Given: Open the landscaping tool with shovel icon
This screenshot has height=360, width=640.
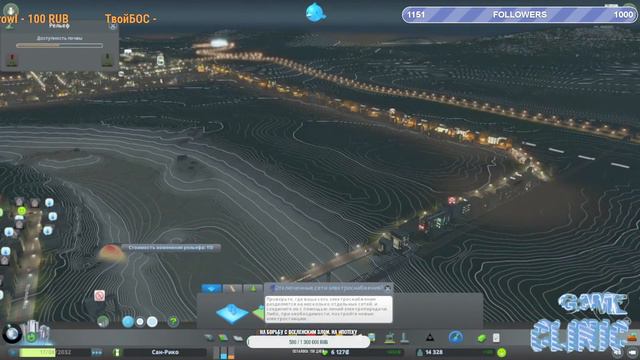Looking at the screenshot, I should 404,338.
